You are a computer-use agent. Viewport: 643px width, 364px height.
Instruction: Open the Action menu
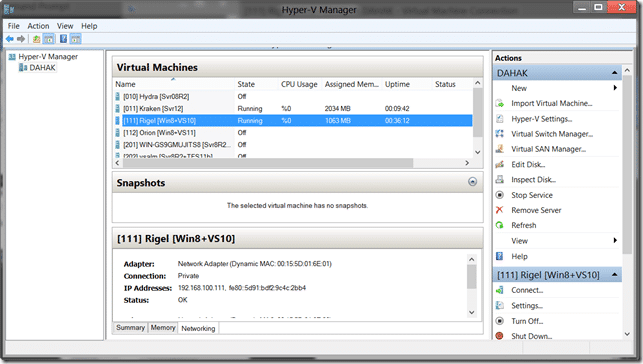coord(38,26)
